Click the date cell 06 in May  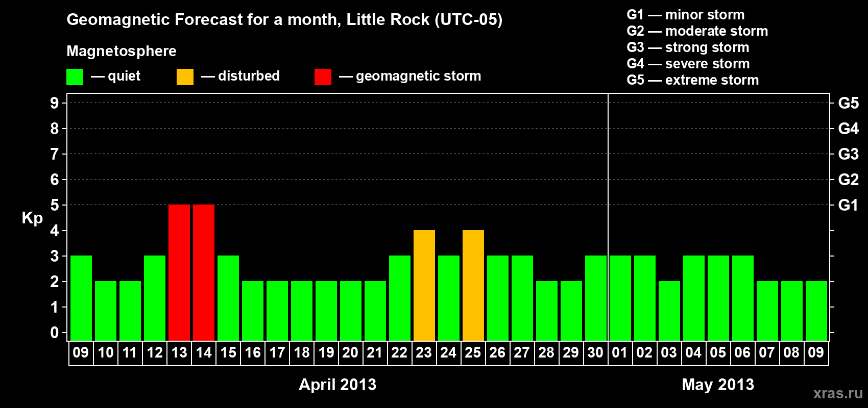pos(743,353)
